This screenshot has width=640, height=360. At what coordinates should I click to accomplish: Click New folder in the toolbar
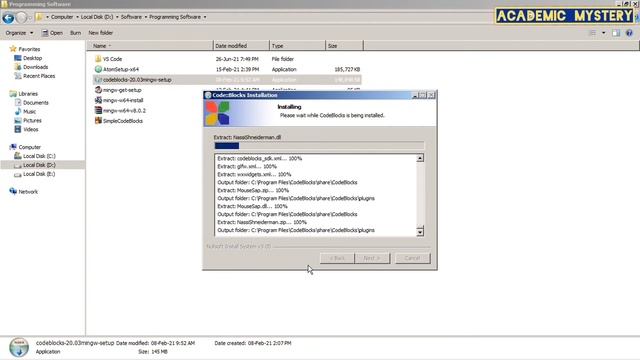[100, 33]
